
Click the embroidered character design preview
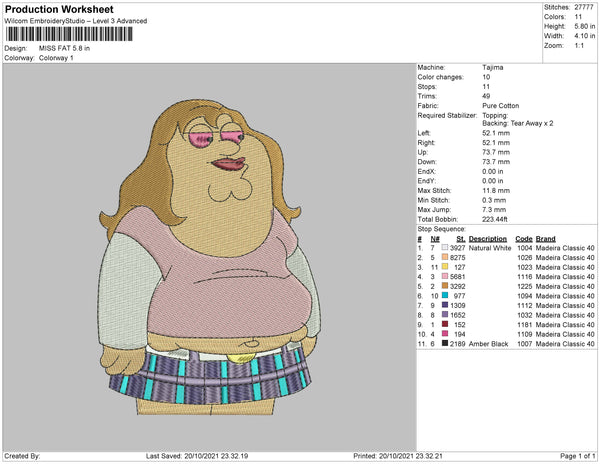[x=210, y=257]
